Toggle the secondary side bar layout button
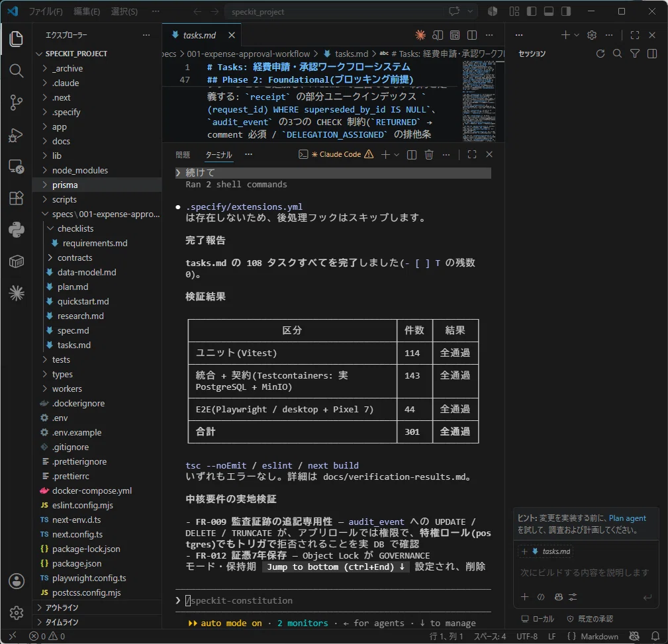 pyautogui.click(x=566, y=11)
